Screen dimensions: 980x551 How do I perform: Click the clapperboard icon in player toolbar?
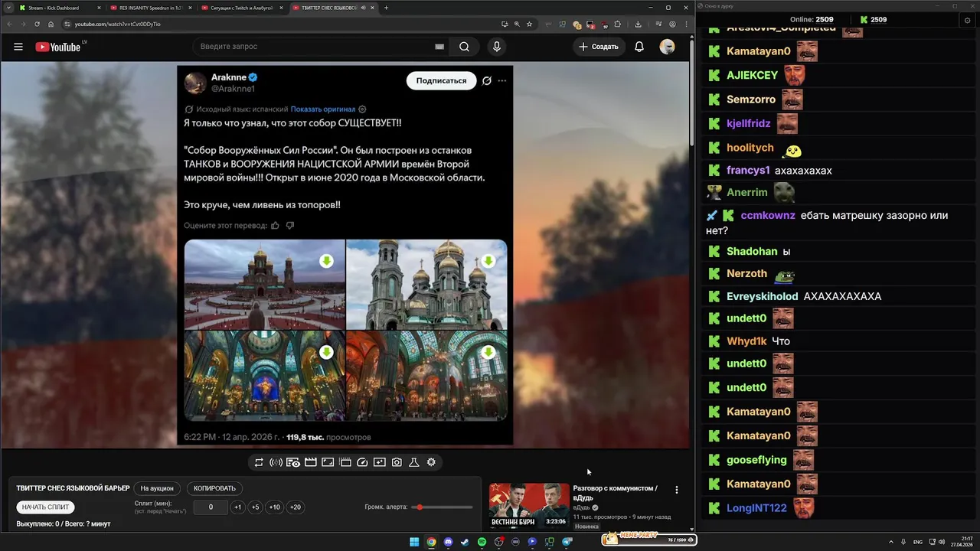pyautogui.click(x=311, y=462)
